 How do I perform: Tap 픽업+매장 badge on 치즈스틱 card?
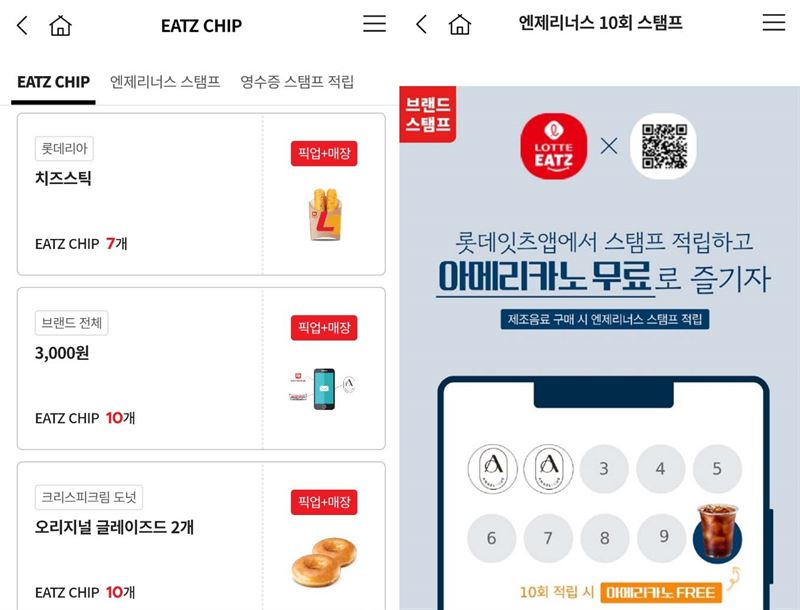point(324,154)
